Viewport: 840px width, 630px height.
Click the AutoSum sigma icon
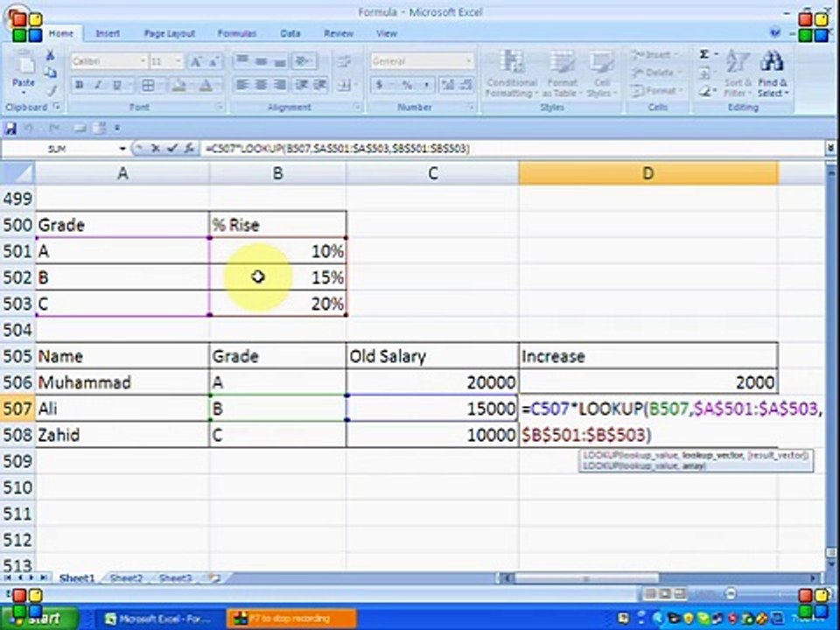pos(704,54)
